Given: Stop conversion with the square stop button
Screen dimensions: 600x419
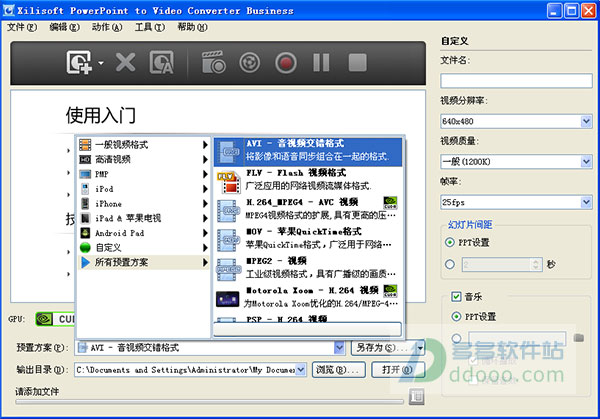Looking at the screenshot, I should pos(357,62).
